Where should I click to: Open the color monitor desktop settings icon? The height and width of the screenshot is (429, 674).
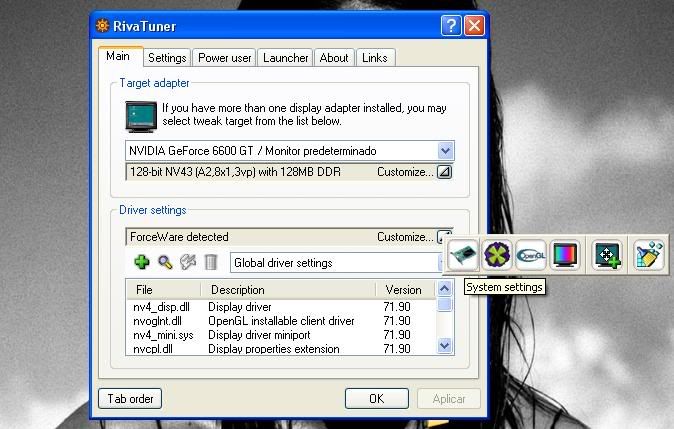(565, 255)
